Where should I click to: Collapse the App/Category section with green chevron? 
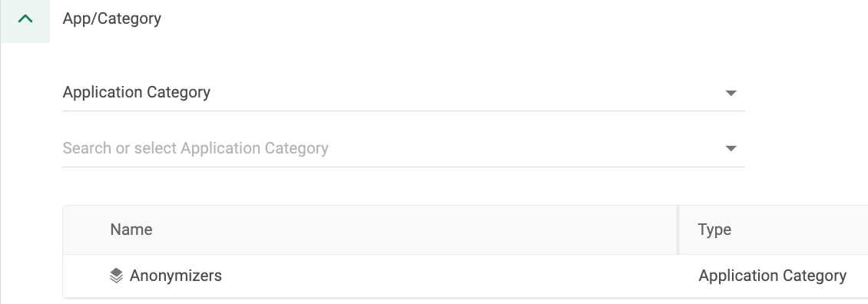(x=25, y=19)
